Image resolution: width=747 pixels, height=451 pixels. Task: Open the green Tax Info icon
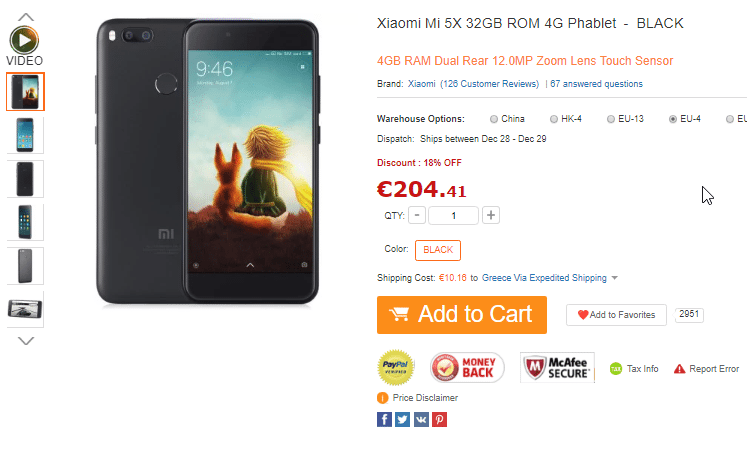point(616,369)
